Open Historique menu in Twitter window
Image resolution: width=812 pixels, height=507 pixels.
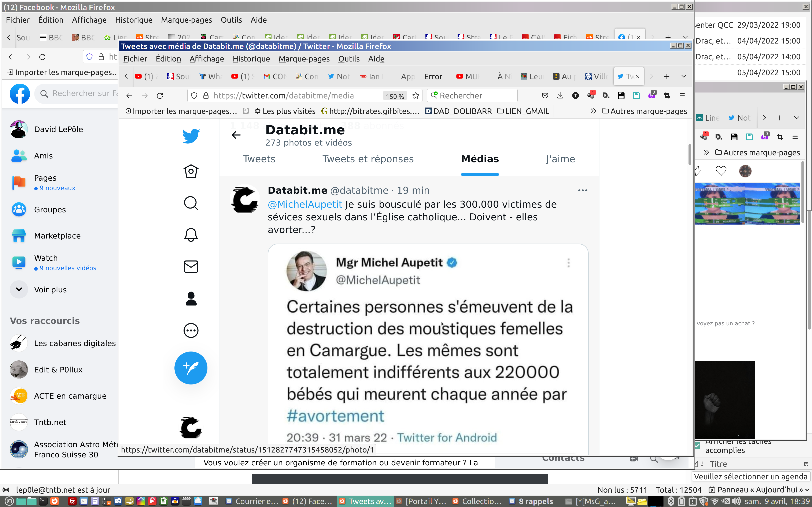251,59
